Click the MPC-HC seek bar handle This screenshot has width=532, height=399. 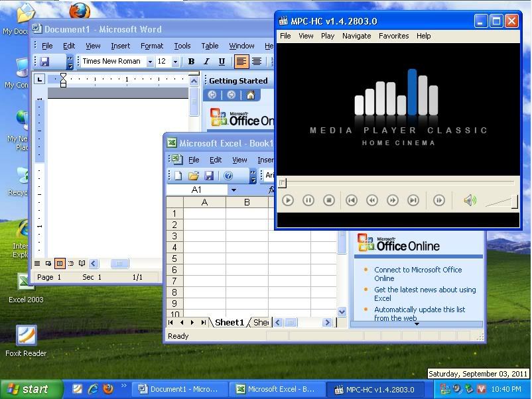pyautogui.click(x=283, y=183)
